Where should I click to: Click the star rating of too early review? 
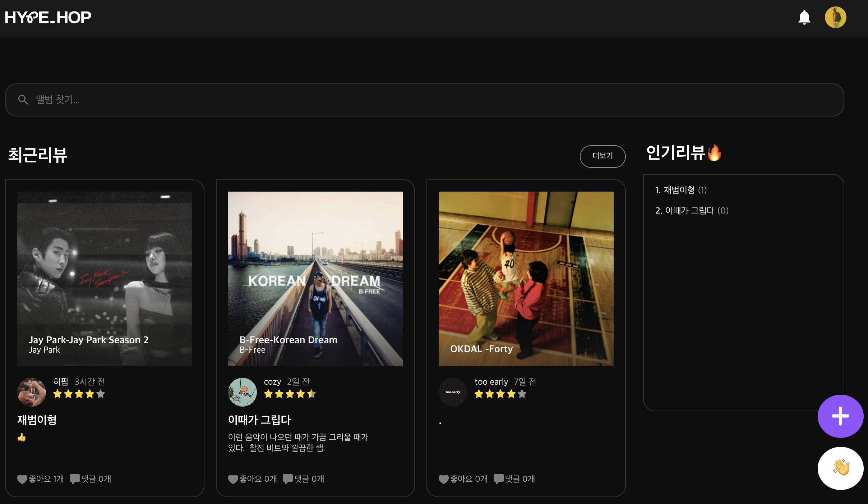pyautogui.click(x=500, y=394)
